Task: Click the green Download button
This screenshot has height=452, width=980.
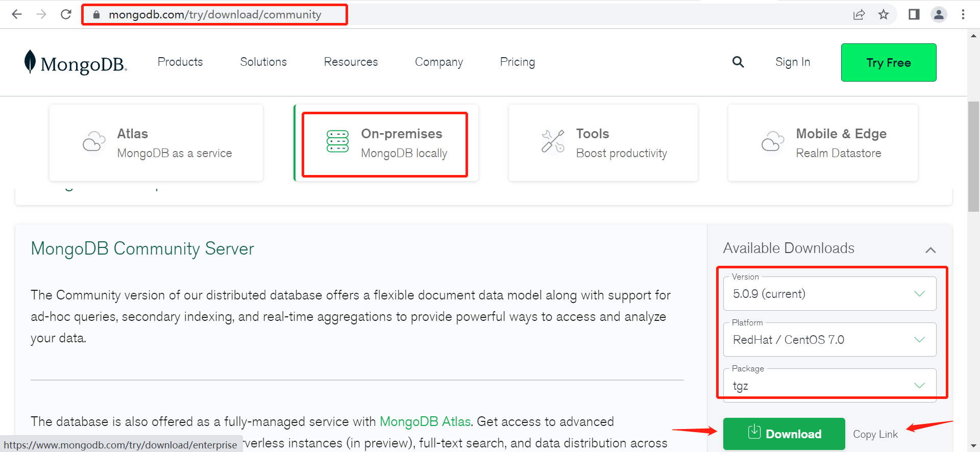Action: pos(784,434)
